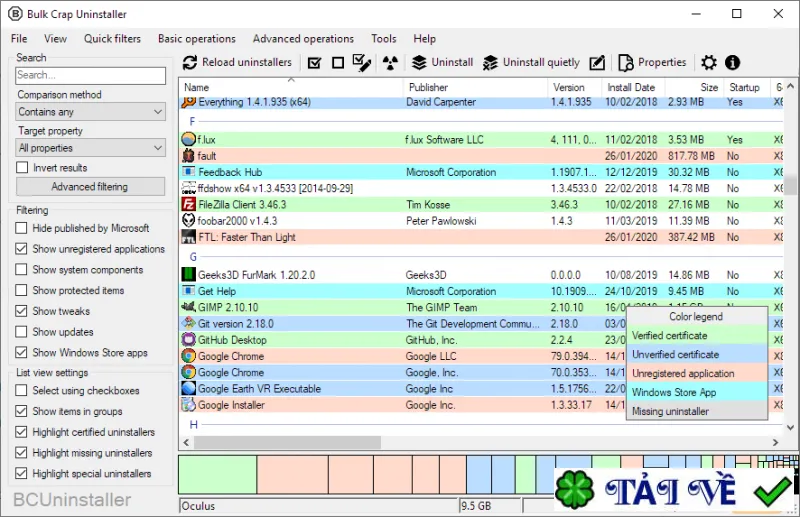Open the Target property dropdown

coord(90,148)
